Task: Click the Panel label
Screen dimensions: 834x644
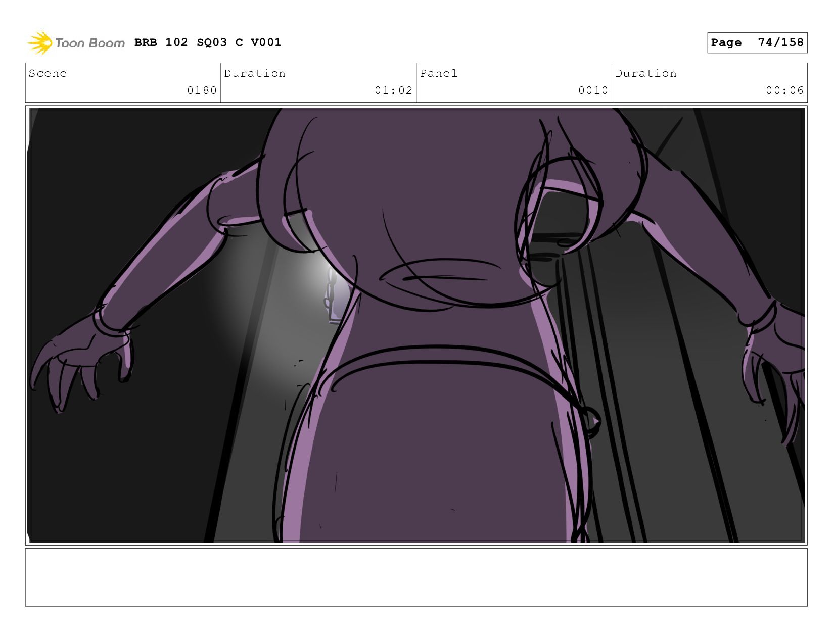Action: pos(439,73)
